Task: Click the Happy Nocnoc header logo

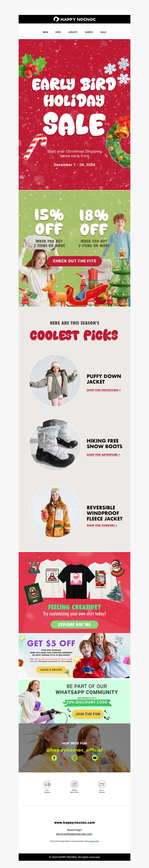Action: 74,19
